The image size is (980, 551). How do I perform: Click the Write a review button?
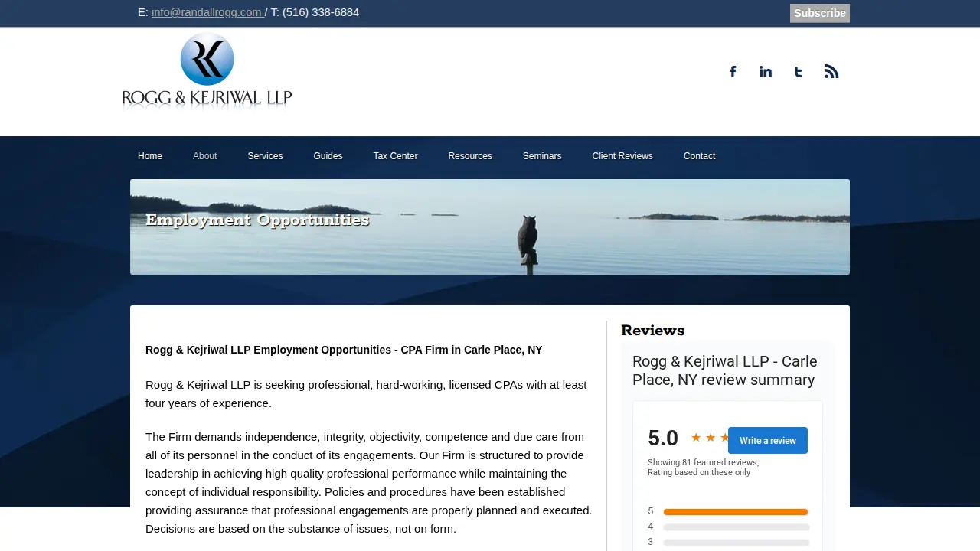[x=768, y=441]
